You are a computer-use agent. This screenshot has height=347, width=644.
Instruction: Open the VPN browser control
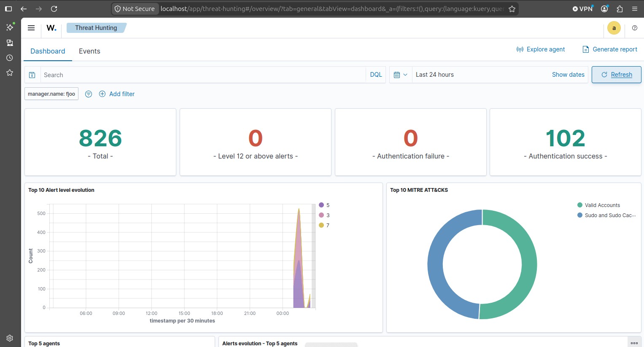[x=582, y=9]
